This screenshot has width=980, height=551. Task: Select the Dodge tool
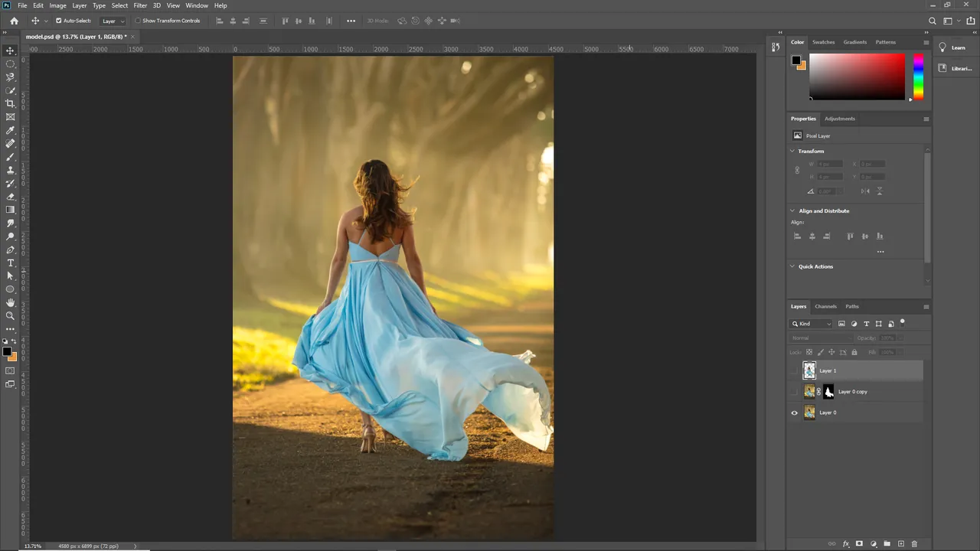[x=10, y=236]
